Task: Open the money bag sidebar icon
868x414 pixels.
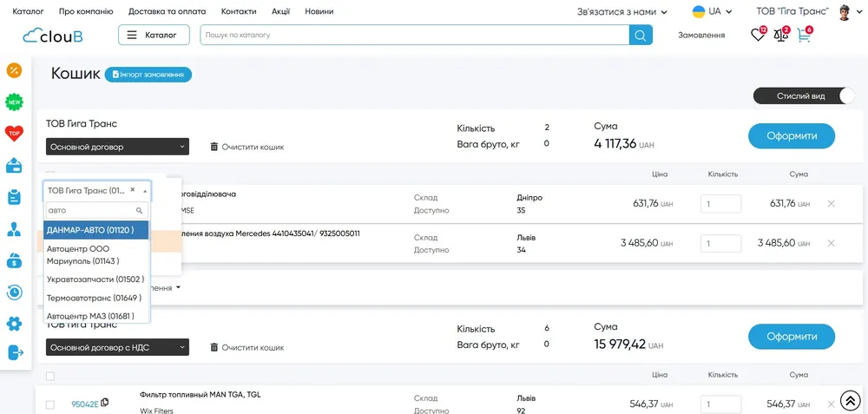Action: point(15,260)
